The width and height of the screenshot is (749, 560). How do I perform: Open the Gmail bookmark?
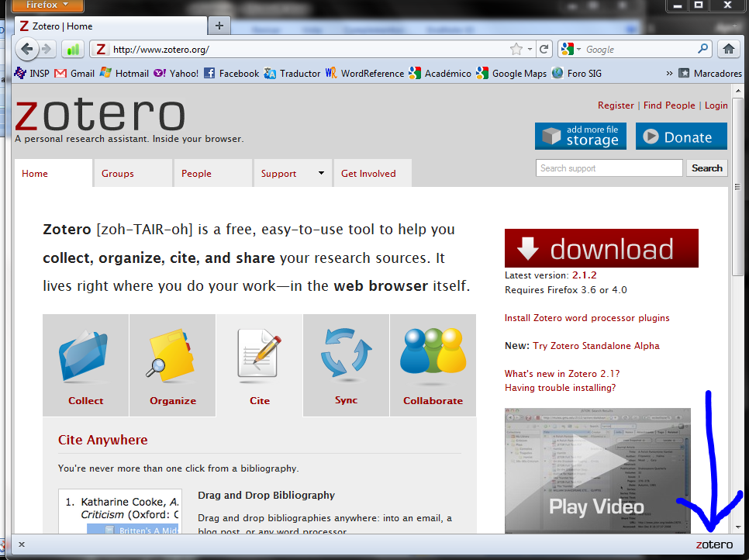point(74,73)
